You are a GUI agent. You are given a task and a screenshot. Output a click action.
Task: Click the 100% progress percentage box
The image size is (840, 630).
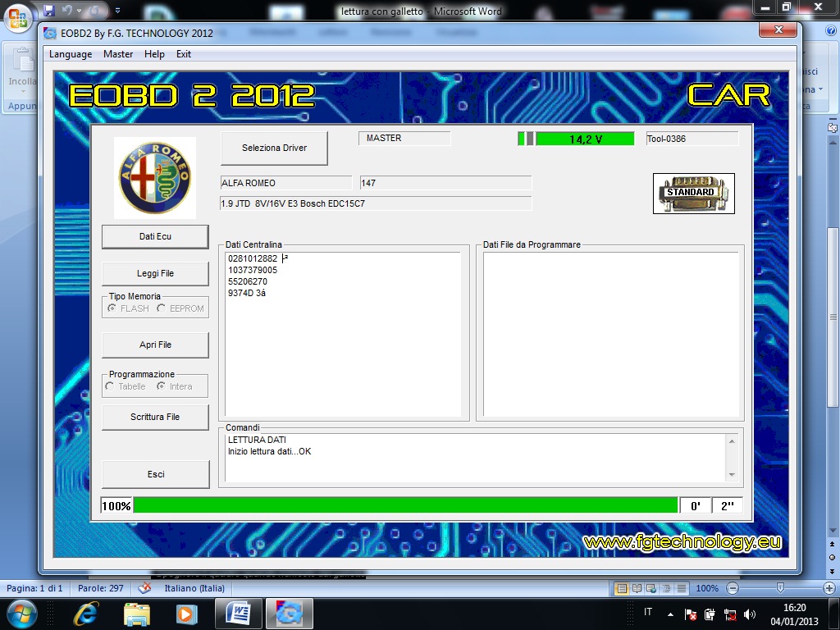tap(116, 505)
